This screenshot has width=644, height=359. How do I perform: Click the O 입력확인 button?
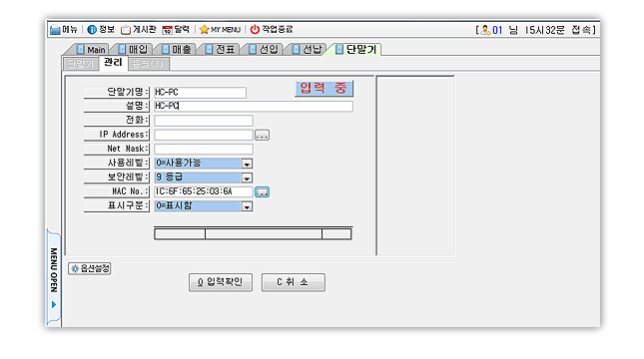click(221, 282)
